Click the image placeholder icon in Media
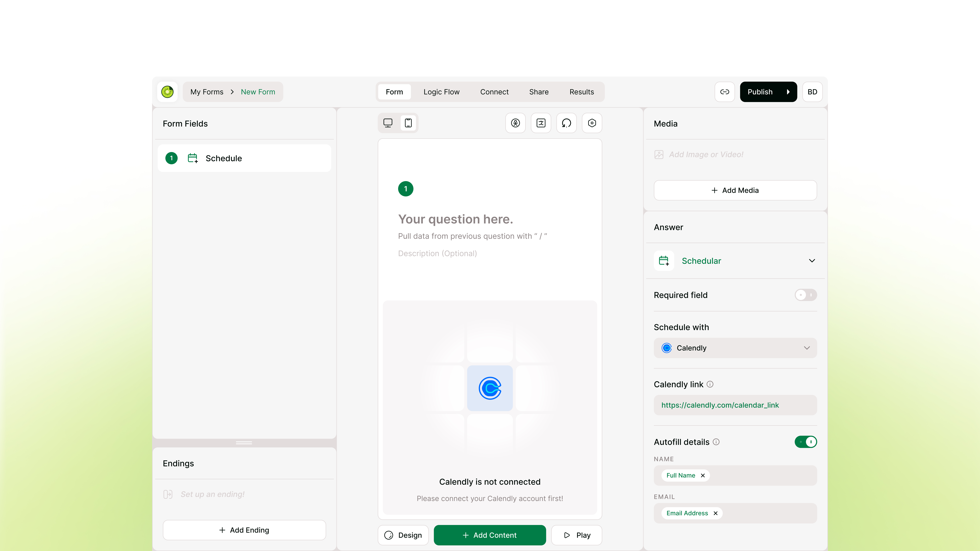The width and height of the screenshot is (980, 551). click(x=659, y=154)
